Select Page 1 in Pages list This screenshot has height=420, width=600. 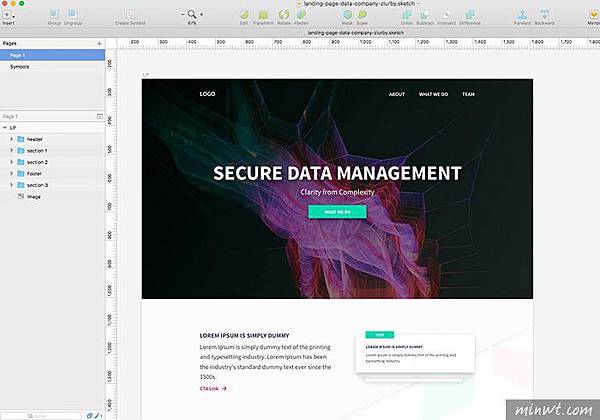coord(52,55)
